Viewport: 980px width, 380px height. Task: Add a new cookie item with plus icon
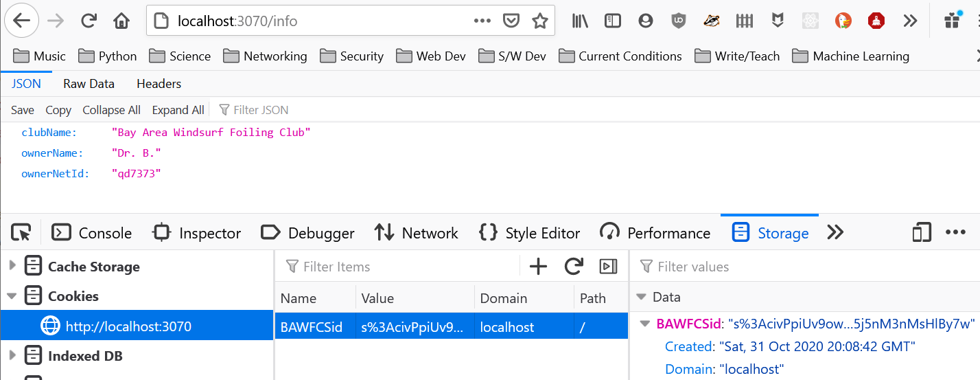[539, 267]
